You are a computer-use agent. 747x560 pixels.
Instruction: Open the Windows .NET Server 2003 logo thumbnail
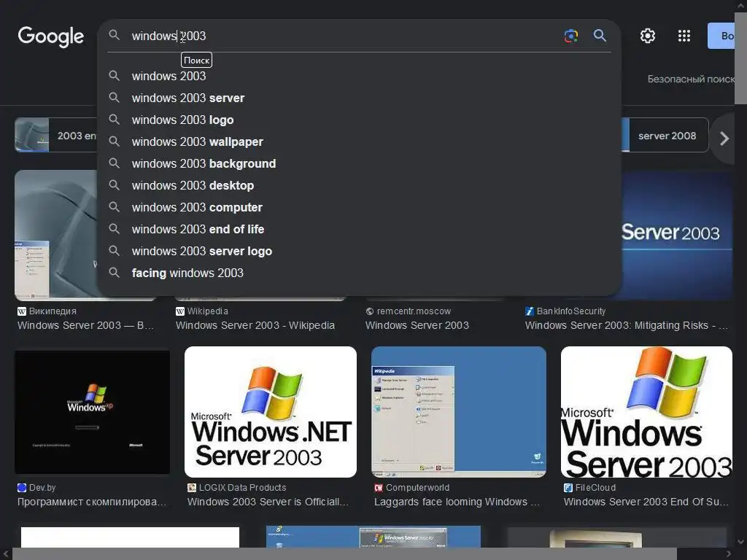point(271,412)
